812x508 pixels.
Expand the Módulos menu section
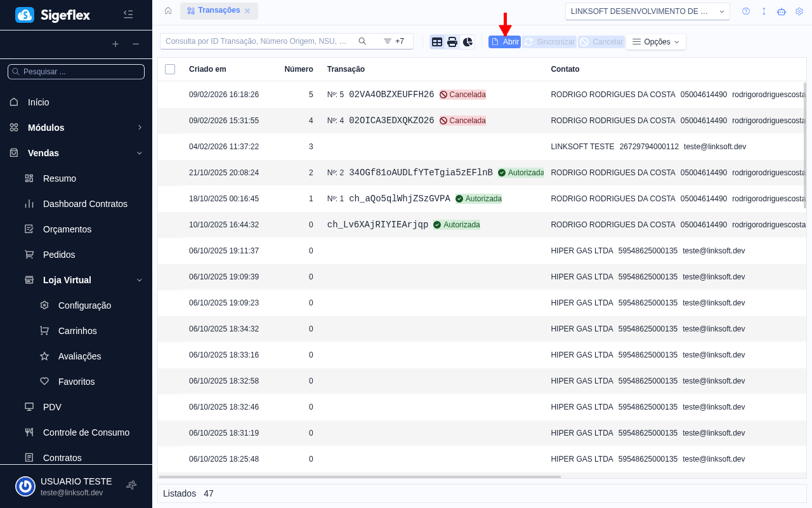click(x=140, y=128)
